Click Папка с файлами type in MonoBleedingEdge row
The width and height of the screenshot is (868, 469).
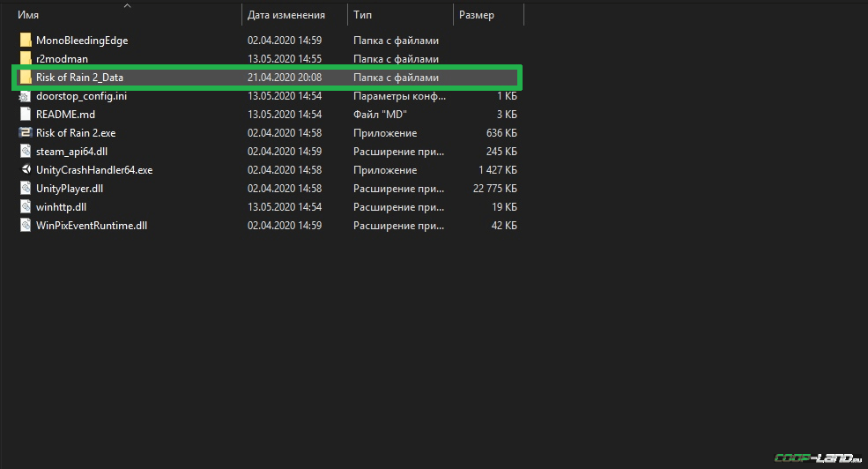click(x=397, y=41)
